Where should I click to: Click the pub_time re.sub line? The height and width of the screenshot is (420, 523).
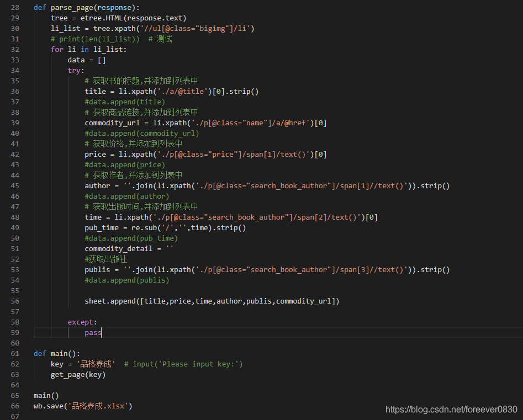[165, 228]
